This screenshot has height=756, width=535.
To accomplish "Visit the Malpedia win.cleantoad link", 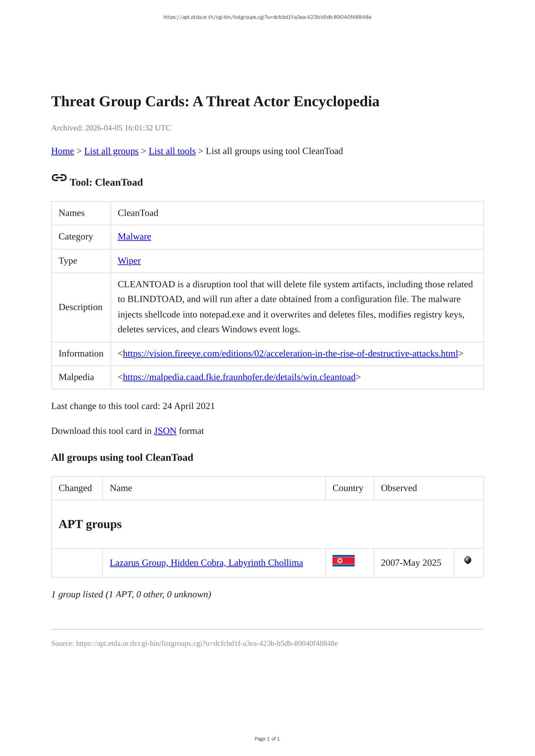I will (x=239, y=377).
